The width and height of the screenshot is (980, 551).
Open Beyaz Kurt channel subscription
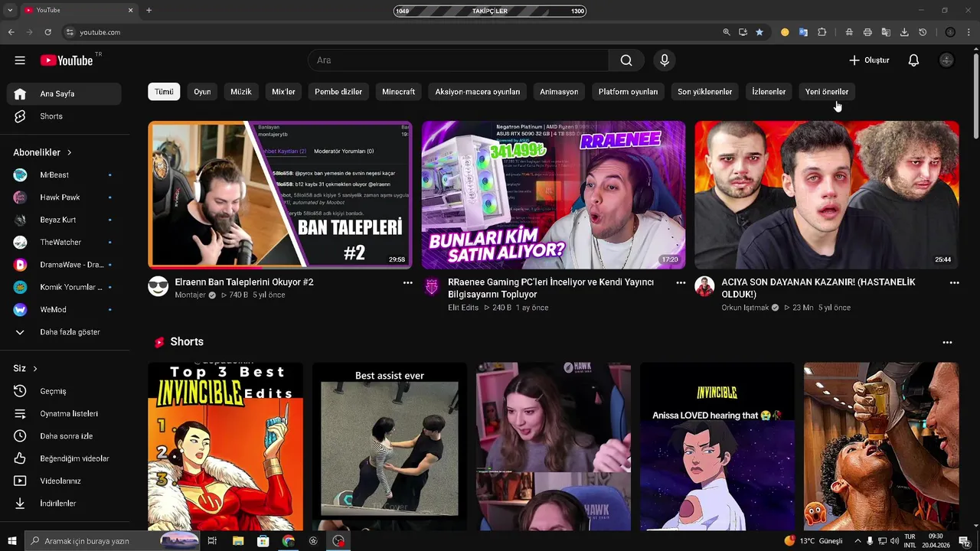click(64, 220)
